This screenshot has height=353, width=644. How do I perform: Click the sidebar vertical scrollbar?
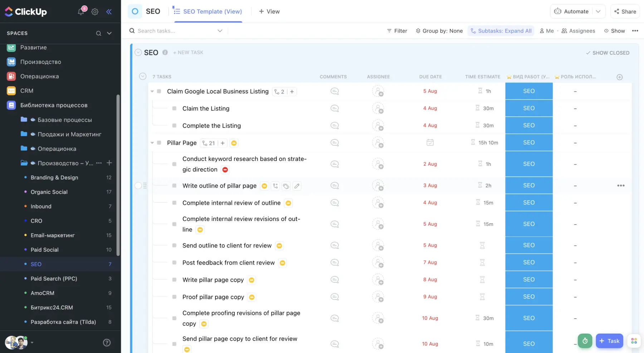(118, 175)
